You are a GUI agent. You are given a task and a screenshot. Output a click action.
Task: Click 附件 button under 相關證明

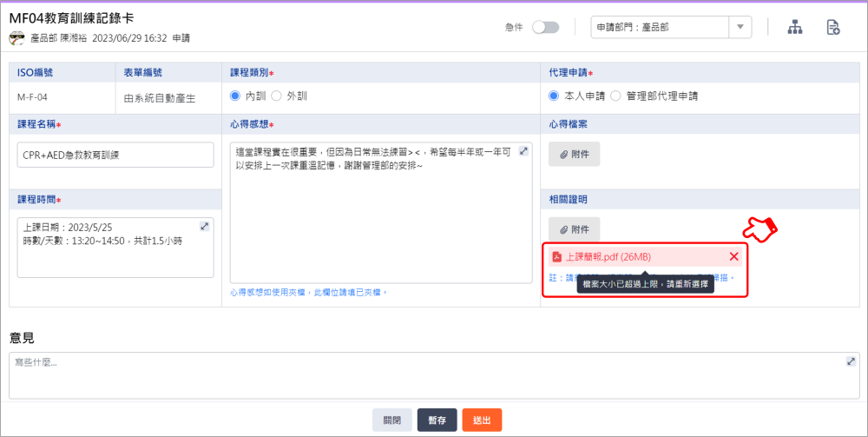click(x=574, y=229)
